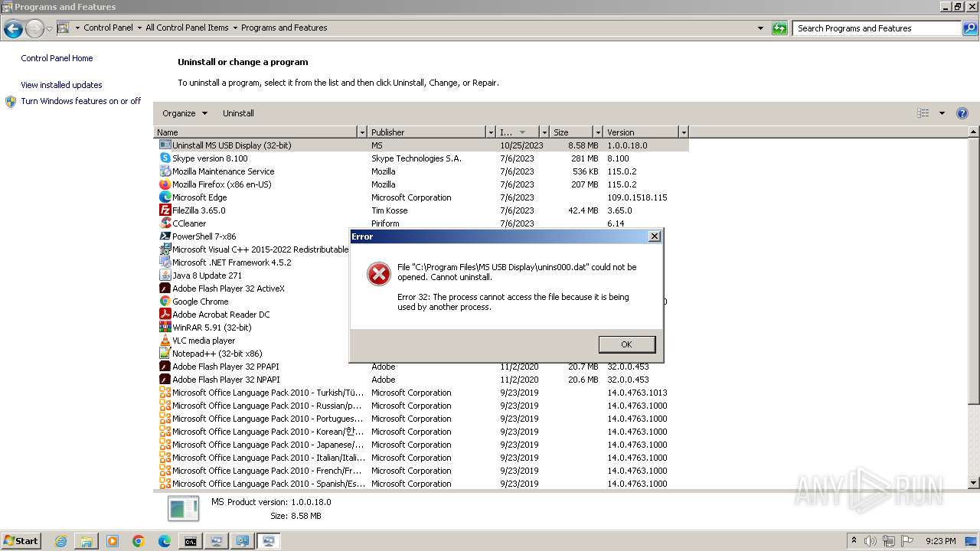This screenshot has height=551, width=980.
Task: Select Uninstall MS USB Display (32-bit) icon
Action: [165, 145]
